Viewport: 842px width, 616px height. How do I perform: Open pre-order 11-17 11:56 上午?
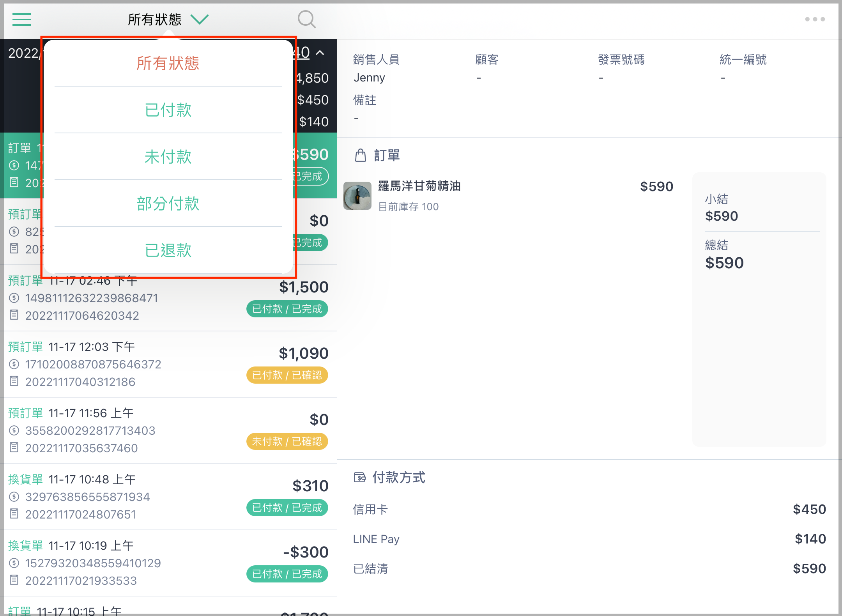coord(168,431)
